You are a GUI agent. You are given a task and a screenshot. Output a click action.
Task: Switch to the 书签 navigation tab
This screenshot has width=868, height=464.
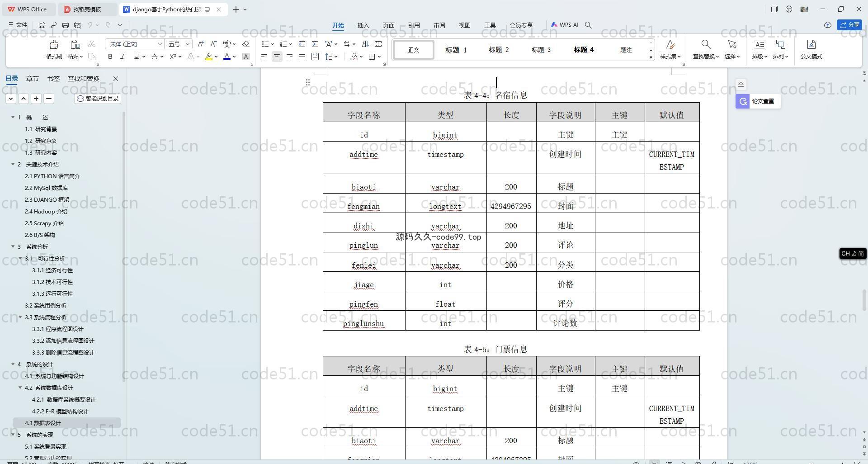[53, 79]
